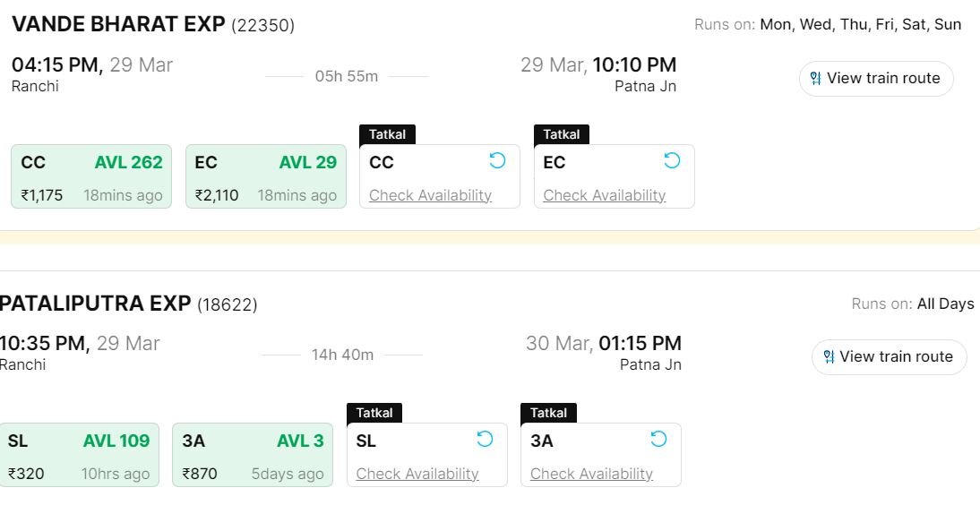
Task: Click route icon for Pataliputra Exp
Action: point(828,357)
